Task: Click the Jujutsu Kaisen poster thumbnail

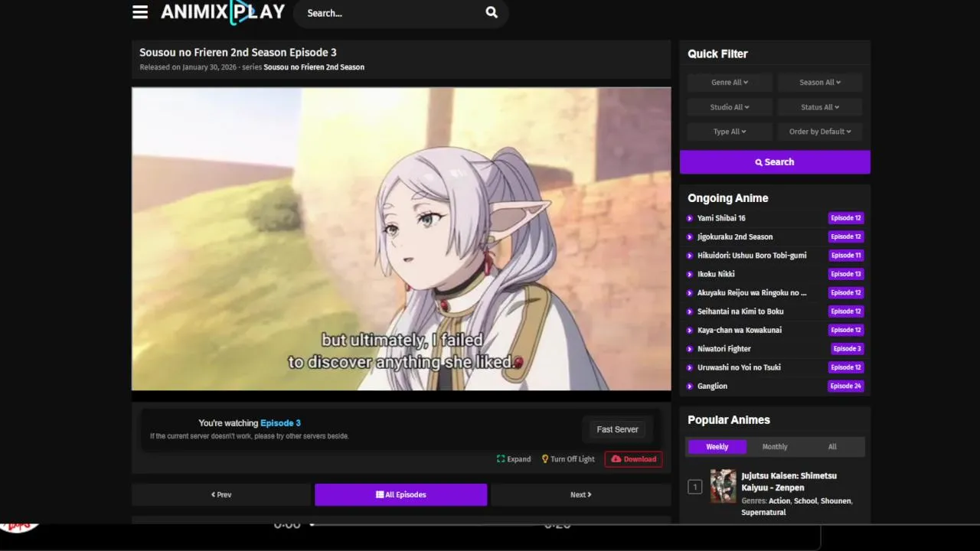Action: click(723, 486)
